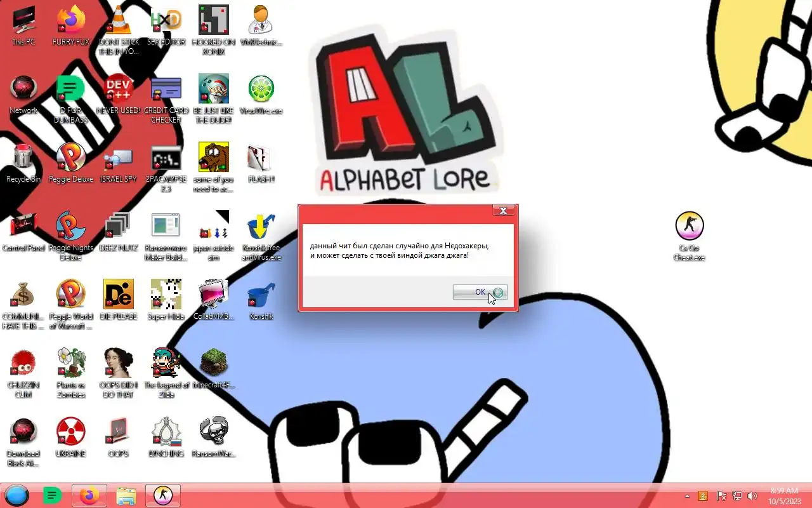Select HOOKED ON XONIX desktop icon
This screenshot has width=812, height=508.
coord(214,30)
